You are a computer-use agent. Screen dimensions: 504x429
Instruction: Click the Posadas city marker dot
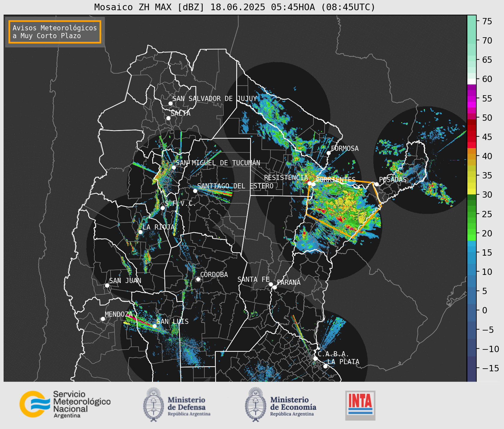tap(377, 184)
